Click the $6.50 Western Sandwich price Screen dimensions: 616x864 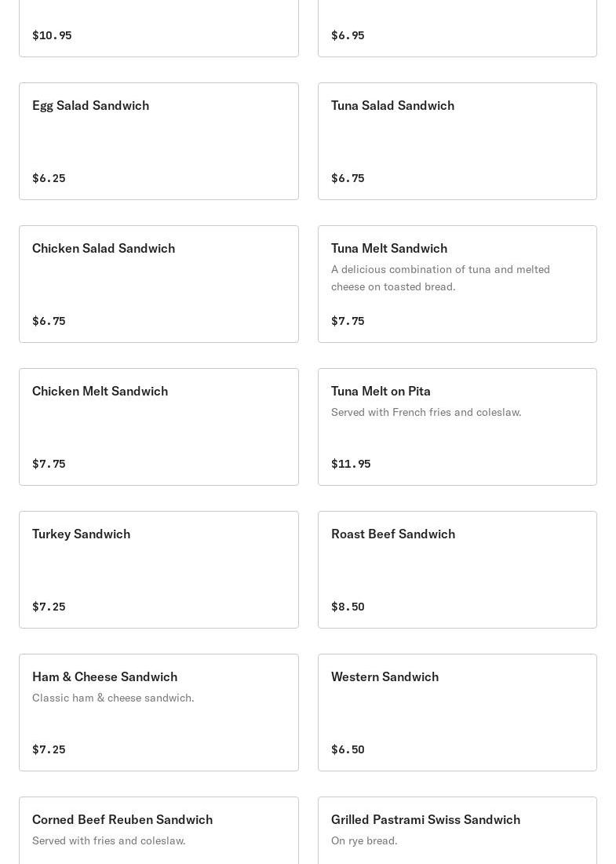348,749
